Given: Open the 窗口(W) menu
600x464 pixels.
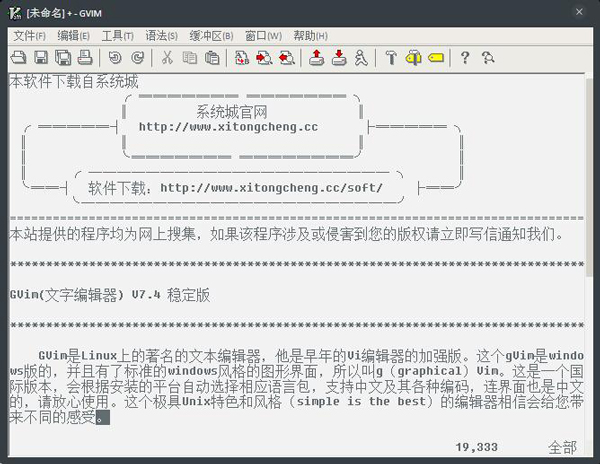Looking at the screenshot, I should point(263,36).
